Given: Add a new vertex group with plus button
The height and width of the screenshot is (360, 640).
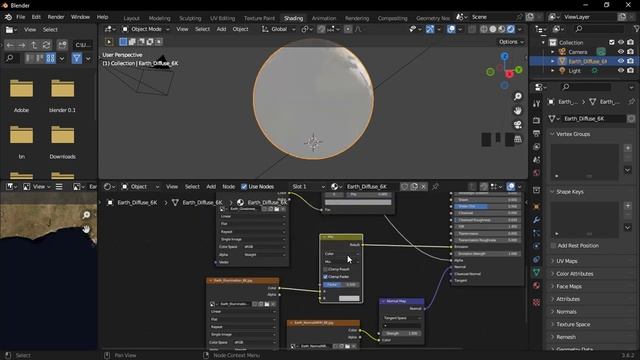Looking at the screenshot, I should (x=628, y=148).
